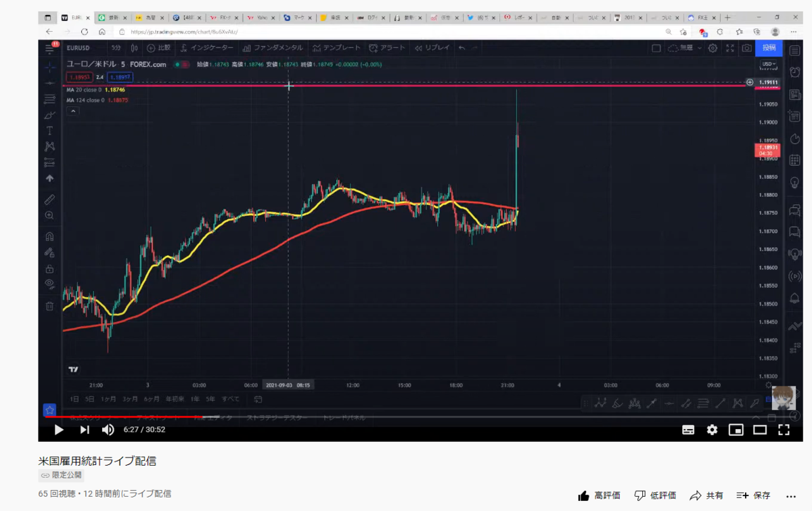Enter TradingView fullscreen mode
The height and width of the screenshot is (511, 812).
click(729, 48)
